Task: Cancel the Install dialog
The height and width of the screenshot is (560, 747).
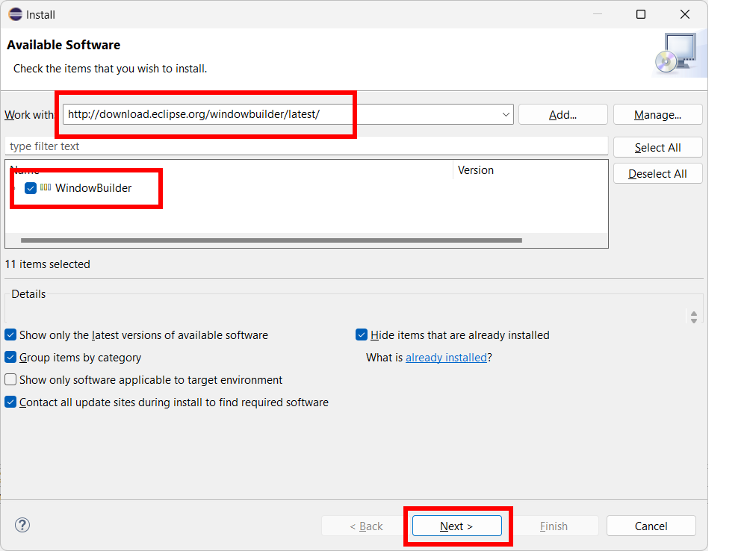Action: point(651,526)
